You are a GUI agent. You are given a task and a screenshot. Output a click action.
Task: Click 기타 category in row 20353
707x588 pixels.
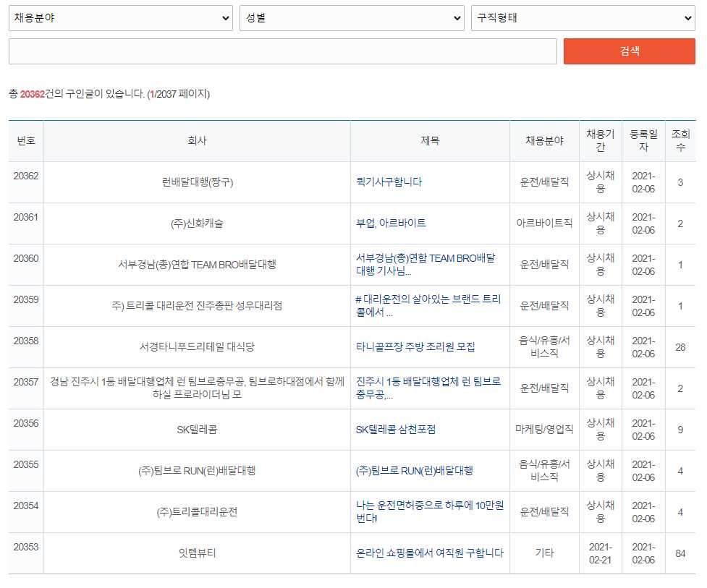point(544,553)
